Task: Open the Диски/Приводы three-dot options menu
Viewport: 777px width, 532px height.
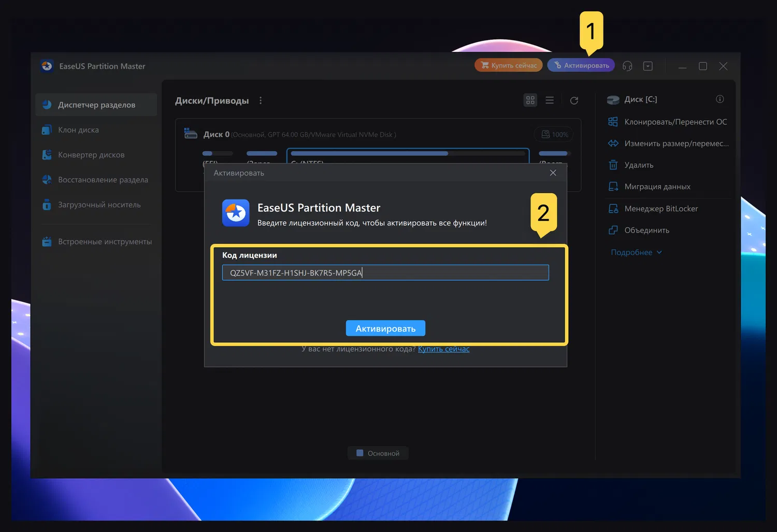Action: coord(261,100)
